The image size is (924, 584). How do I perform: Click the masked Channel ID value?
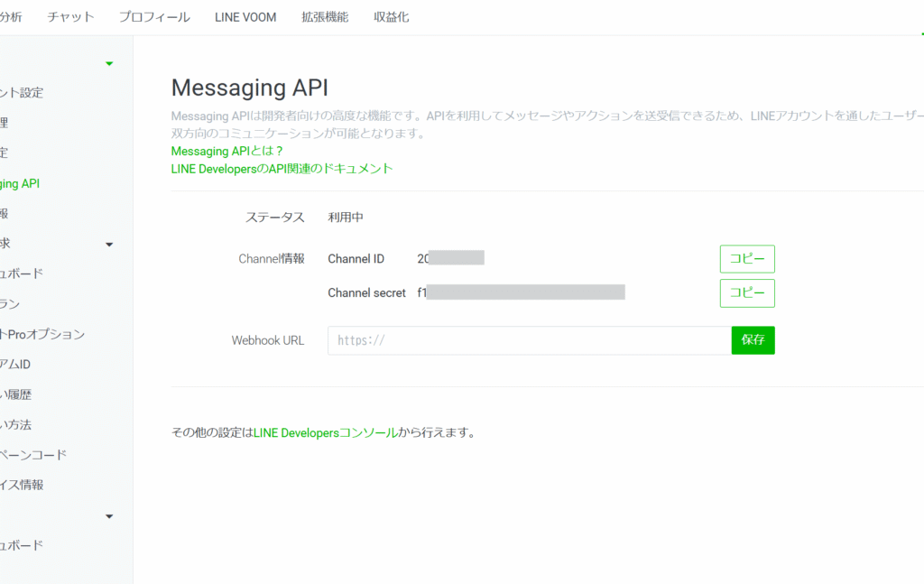[451, 258]
